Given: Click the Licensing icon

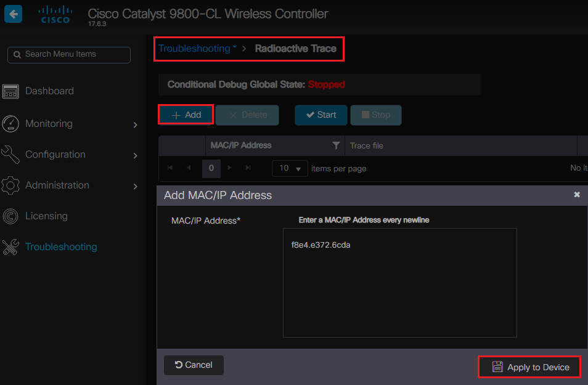Looking at the screenshot, I should click(x=10, y=216).
